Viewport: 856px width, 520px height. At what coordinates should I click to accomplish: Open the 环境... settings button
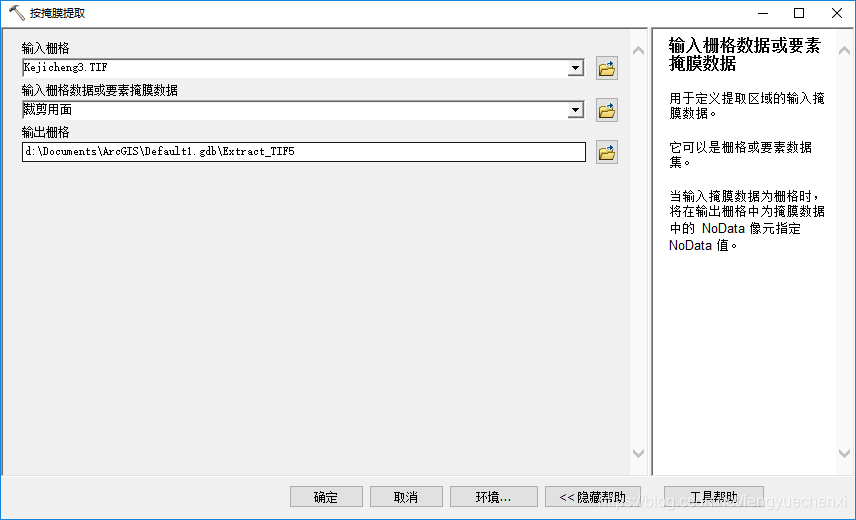[493, 497]
